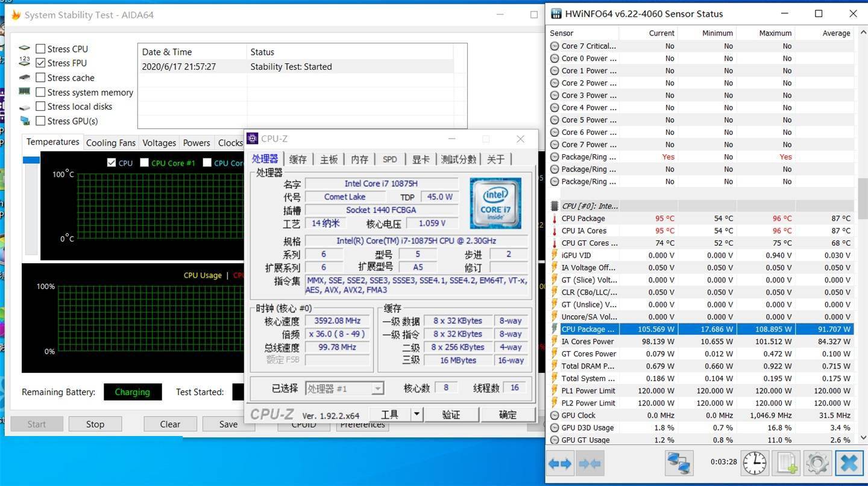Click the clock reset timer icon

click(x=755, y=463)
